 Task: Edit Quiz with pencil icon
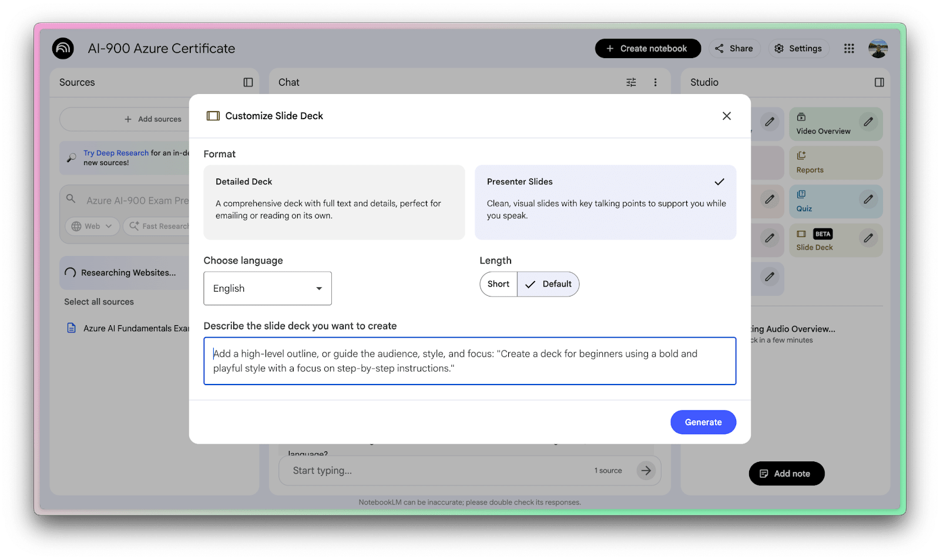tap(868, 199)
